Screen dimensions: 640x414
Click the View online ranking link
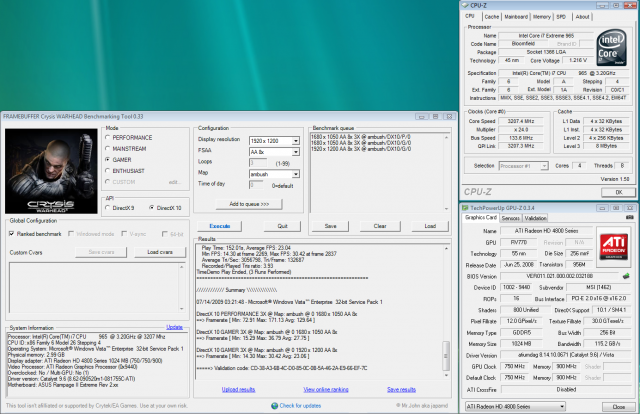point(326,390)
